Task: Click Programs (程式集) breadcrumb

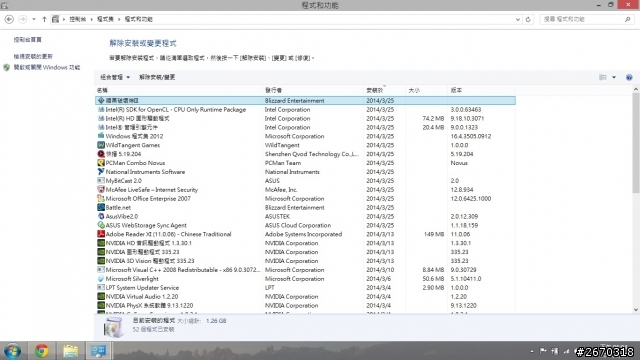Action: (105, 19)
